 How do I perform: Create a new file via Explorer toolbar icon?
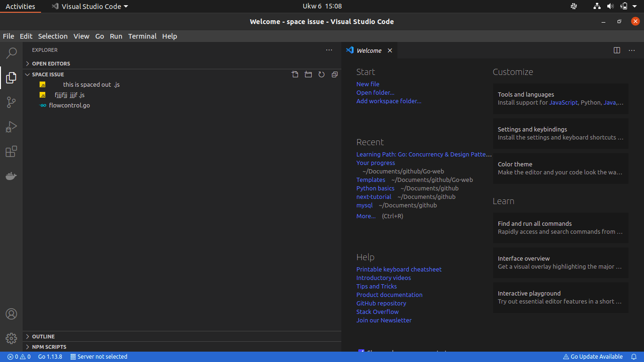click(x=295, y=74)
